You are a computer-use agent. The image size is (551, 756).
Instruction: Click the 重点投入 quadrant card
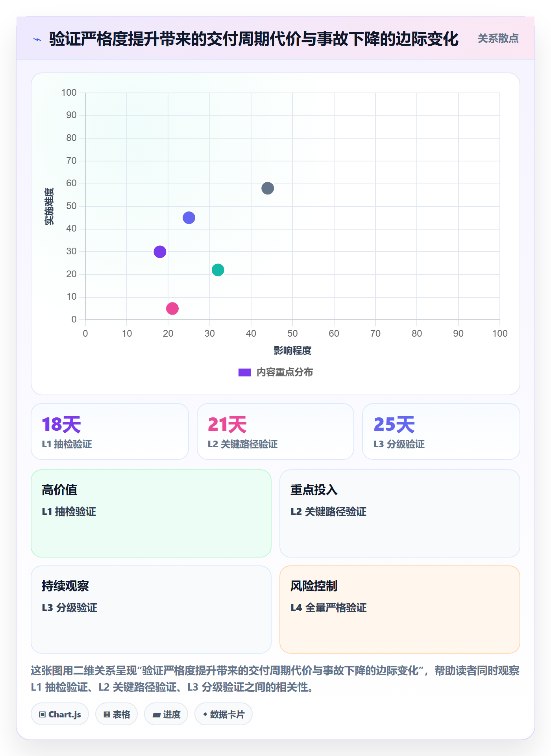pos(400,513)
